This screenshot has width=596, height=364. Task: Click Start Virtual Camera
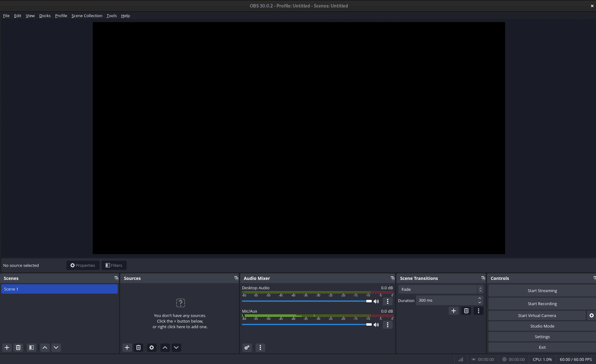pyautogui.click(x=537, y=315)
